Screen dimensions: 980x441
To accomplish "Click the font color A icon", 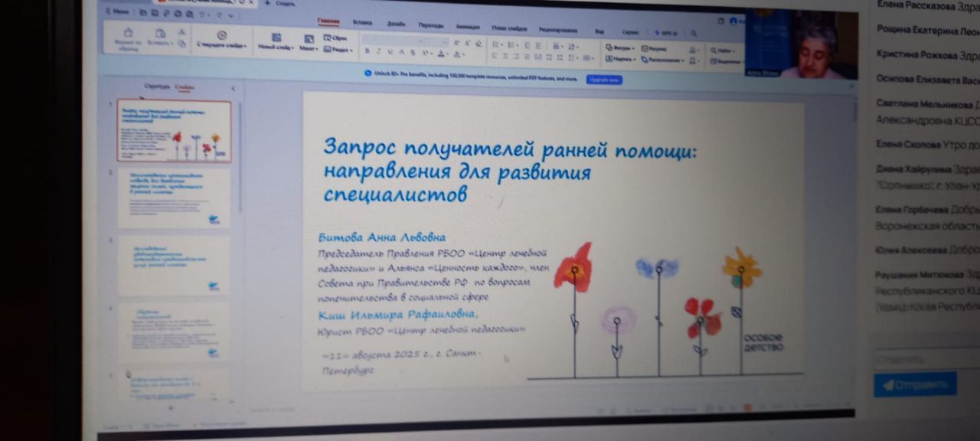I will (442, 54).
